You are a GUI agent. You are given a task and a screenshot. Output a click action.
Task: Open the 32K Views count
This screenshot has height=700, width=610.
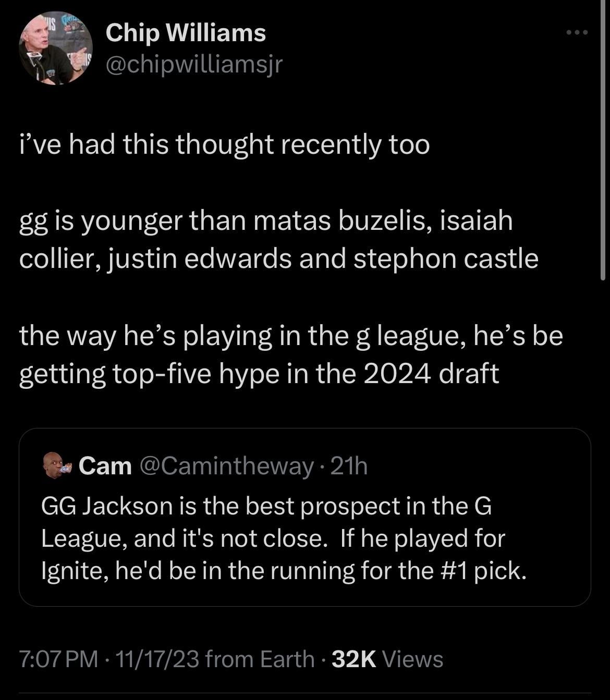[x=387, y=659]
